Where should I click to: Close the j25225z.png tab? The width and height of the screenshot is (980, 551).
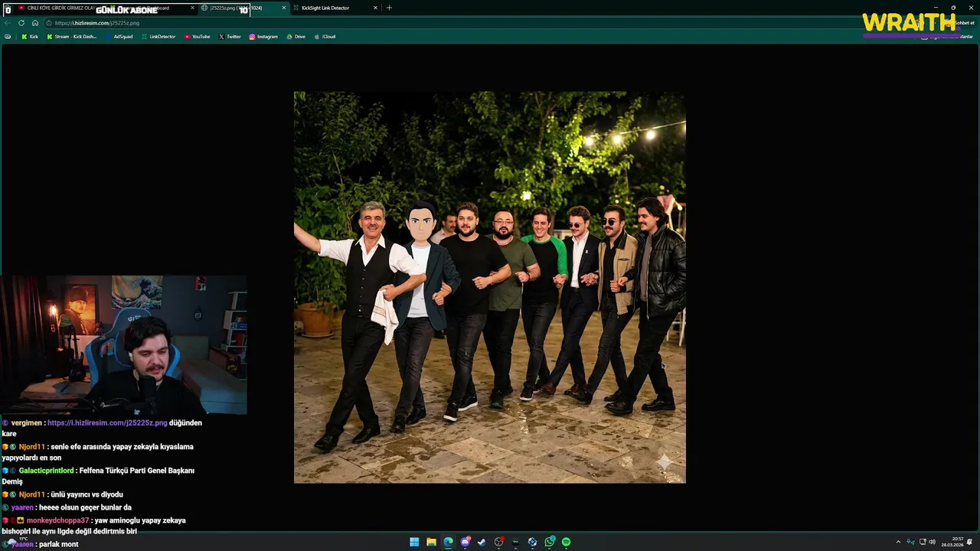click(284, 8)
